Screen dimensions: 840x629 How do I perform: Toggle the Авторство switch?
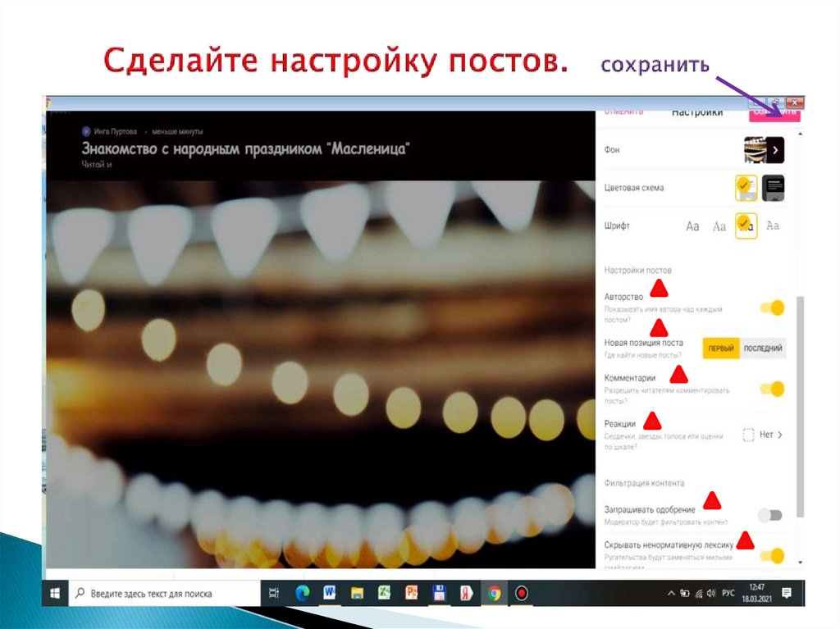click(x=773, y=308)
